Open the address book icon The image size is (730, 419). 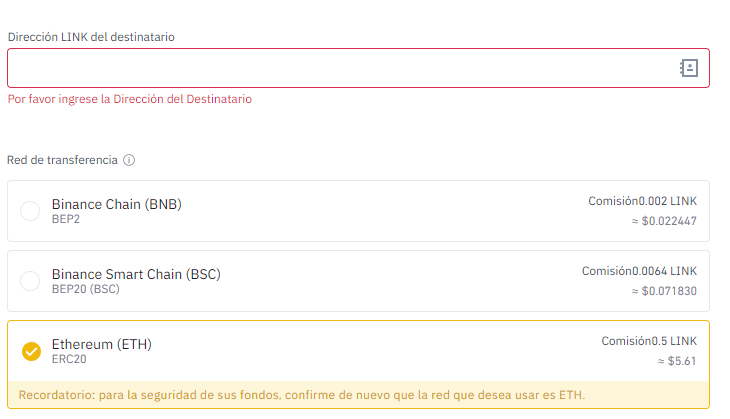click(x=688, y=68)
